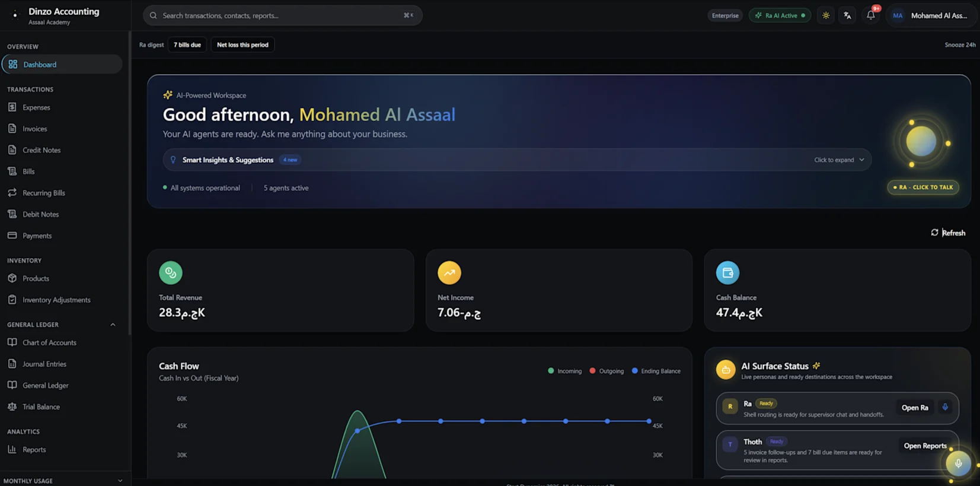This screenshot has width=980, height=486.
Task: Click the Thoth persona T avatar
Action: coord(730,445)
